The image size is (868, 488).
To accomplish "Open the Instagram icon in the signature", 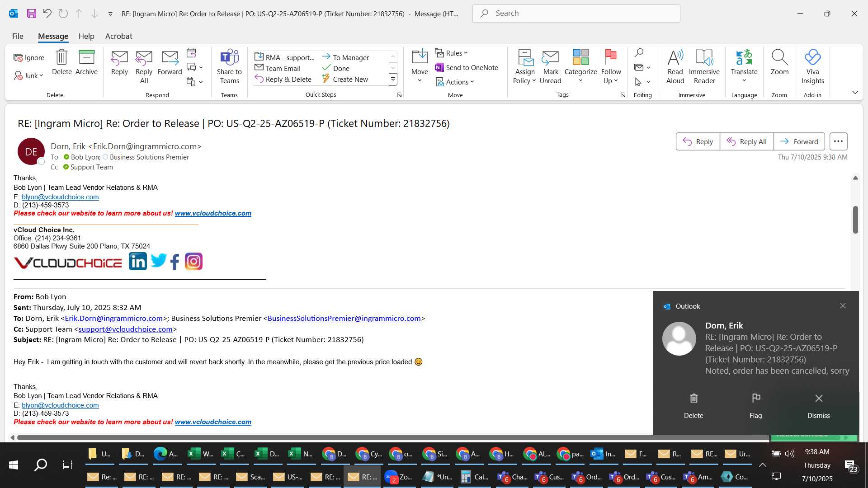I will point(193,262).
